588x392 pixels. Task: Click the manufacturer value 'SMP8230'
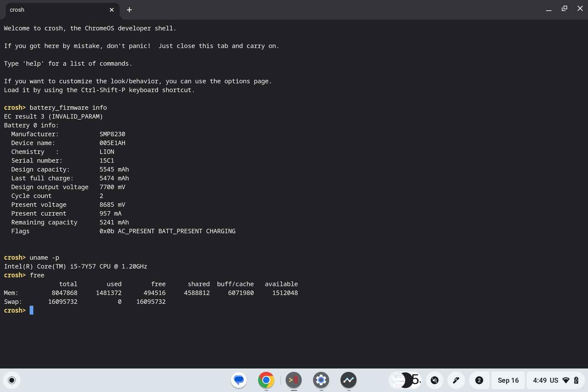coord(113,134)
